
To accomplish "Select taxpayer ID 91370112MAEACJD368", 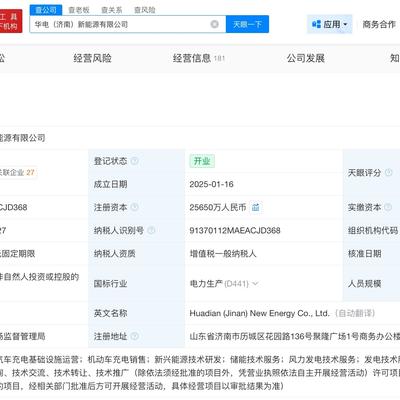I will [x=235, y=230].
